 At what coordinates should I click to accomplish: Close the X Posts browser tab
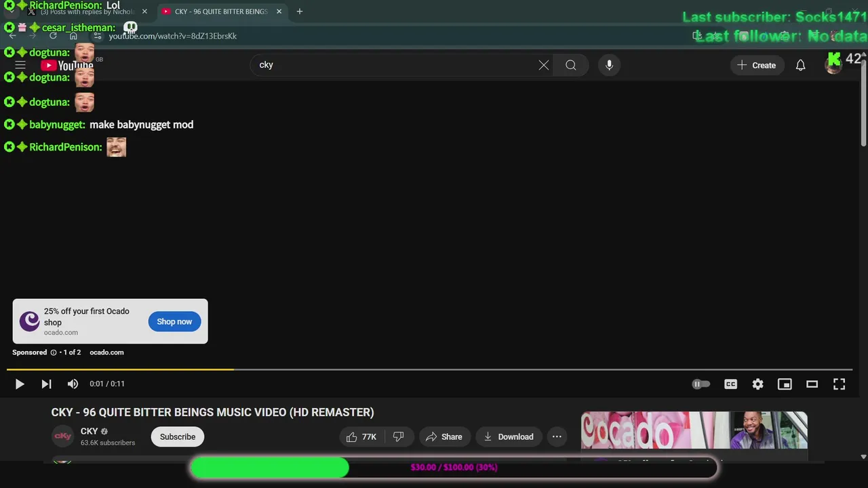pyautogui.click(x=144, y=12)
